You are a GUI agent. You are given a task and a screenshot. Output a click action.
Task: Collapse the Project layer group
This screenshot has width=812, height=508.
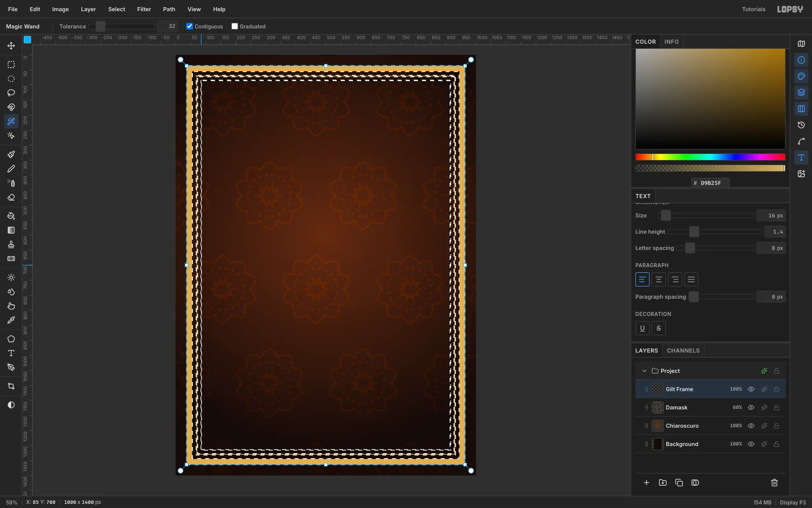[x=645, y=371]
